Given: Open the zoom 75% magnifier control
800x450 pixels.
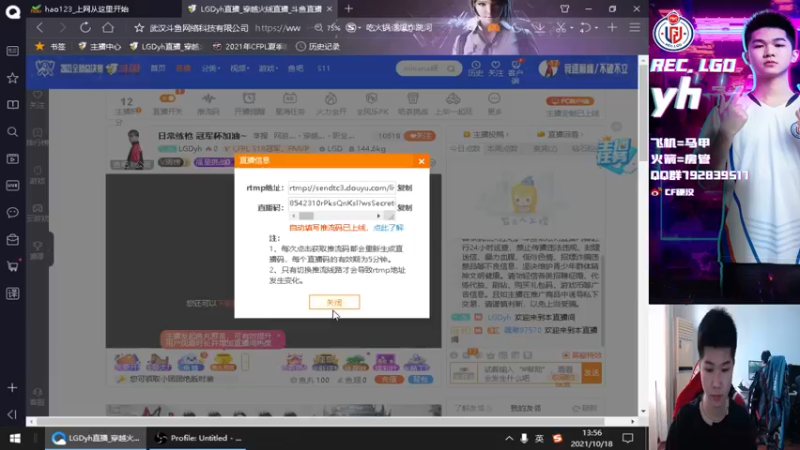Looking at the screenshot, I should (327, 28).
